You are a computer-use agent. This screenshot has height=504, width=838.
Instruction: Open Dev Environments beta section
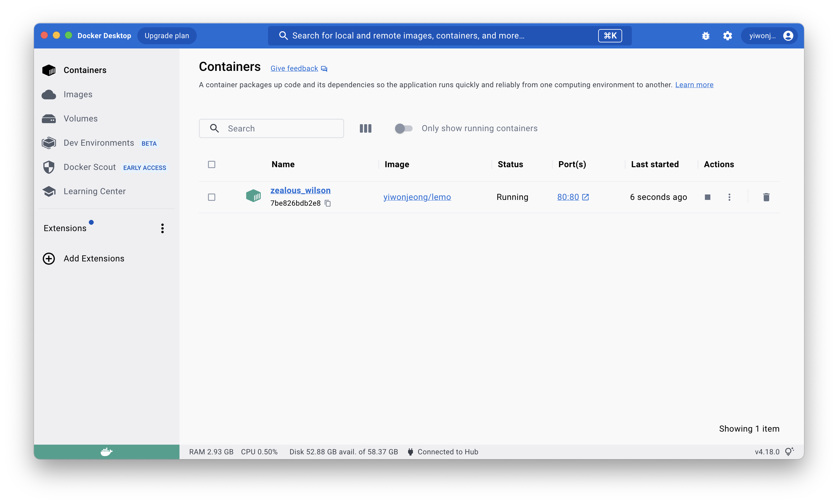[106, 143]
